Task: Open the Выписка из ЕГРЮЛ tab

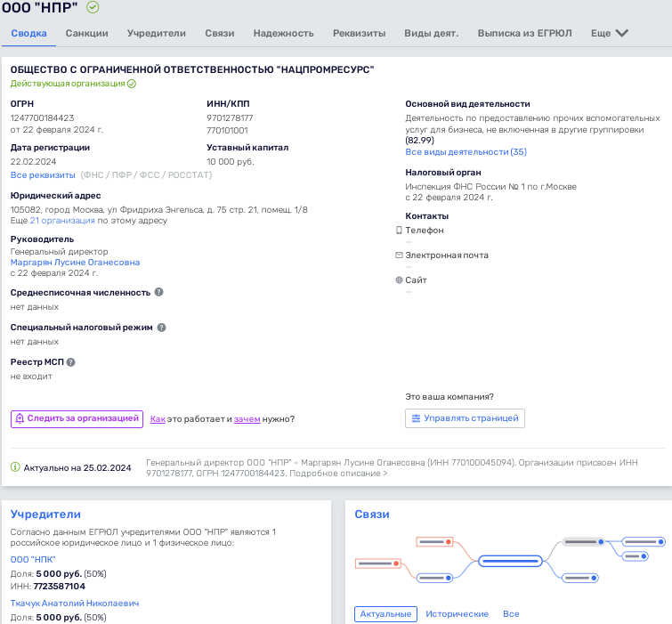Action: click(x=524, y=33)
